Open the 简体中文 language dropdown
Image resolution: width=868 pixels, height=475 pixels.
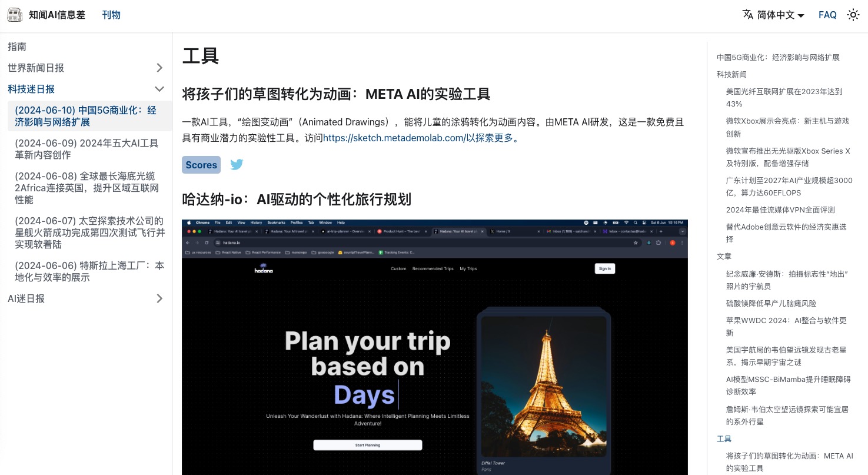773,15
